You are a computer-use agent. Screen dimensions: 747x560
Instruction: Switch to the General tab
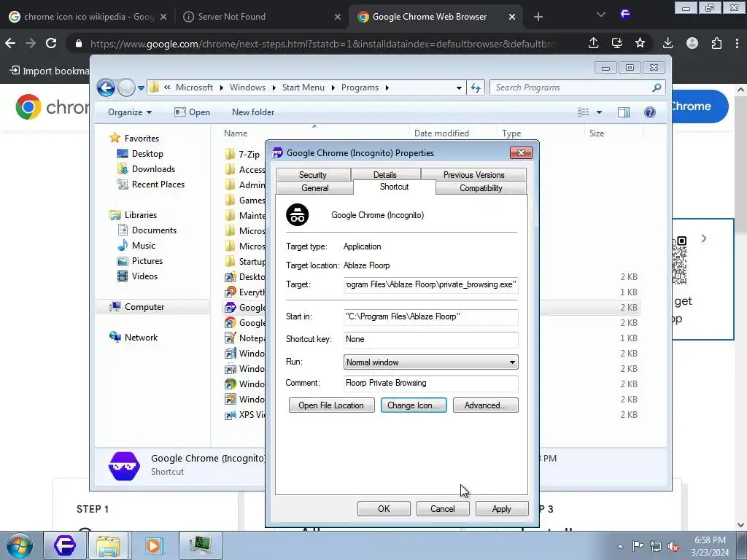click(x=315, y=187)
